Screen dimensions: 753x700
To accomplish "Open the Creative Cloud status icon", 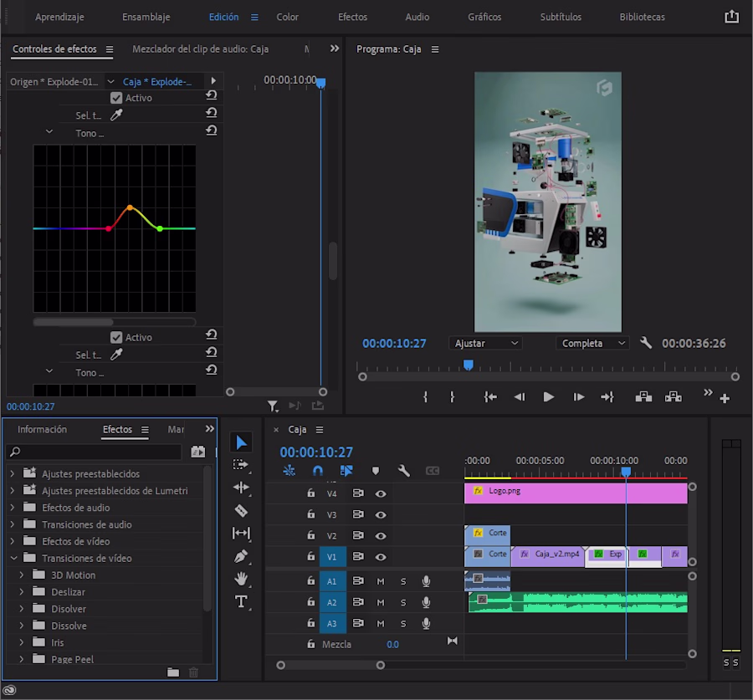I will point(9,691).
